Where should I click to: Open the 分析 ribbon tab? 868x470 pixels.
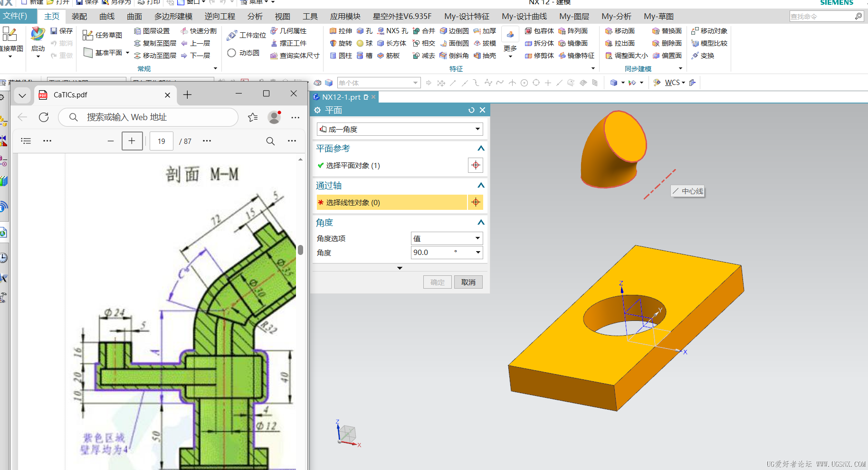tap(255, 16)
